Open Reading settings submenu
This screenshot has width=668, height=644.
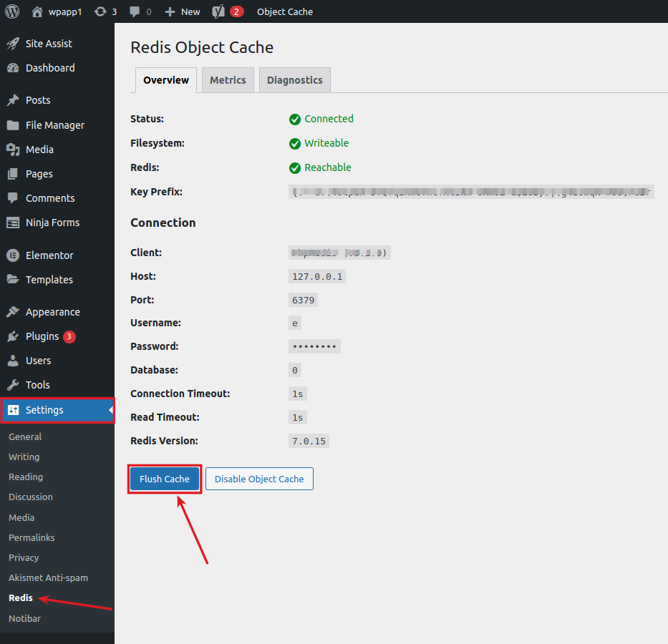pos(26,477)
